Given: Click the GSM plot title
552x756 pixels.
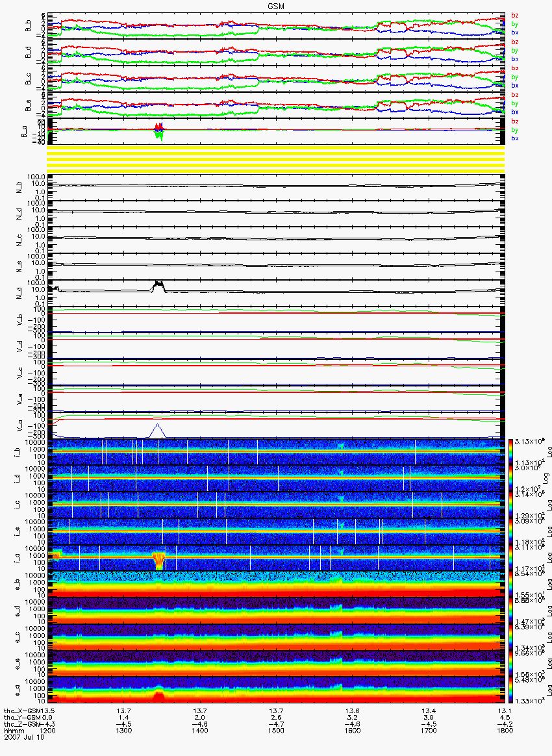Looking at the screenshot, I should [x=276, y=6].
